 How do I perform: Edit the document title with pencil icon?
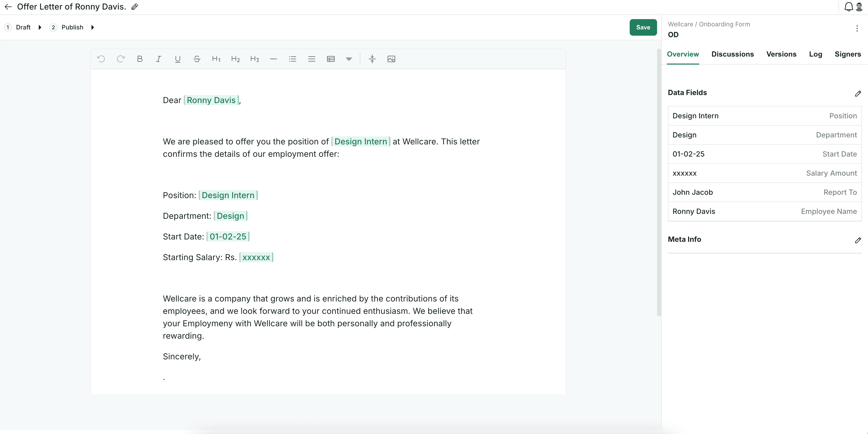point(135,7)
